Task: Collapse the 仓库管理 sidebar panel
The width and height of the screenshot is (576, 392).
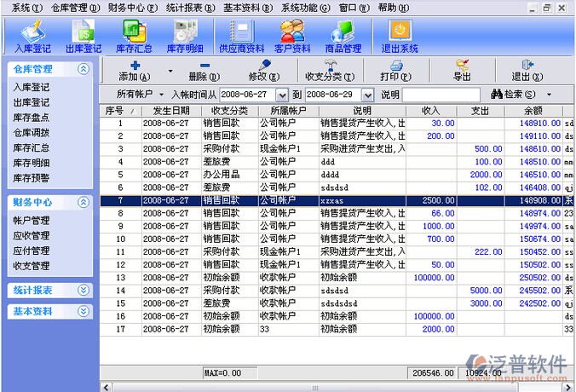Action: (x=83, y=69)
